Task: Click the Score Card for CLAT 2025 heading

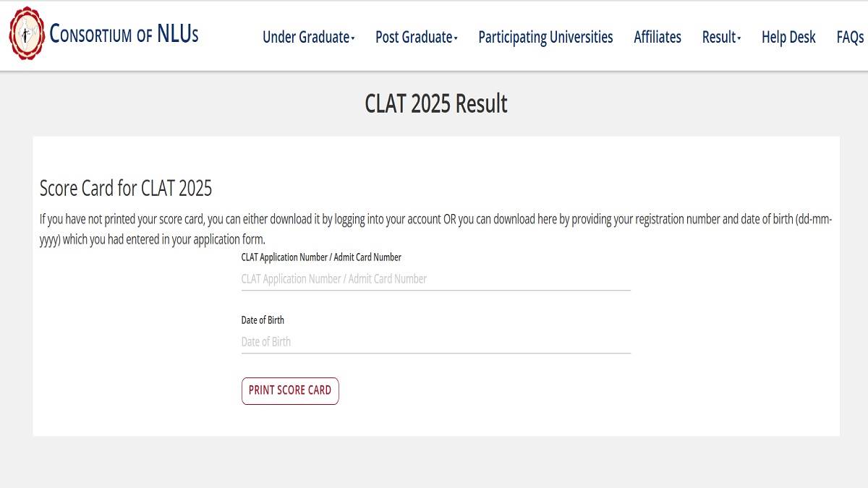Action: point(126,189)
